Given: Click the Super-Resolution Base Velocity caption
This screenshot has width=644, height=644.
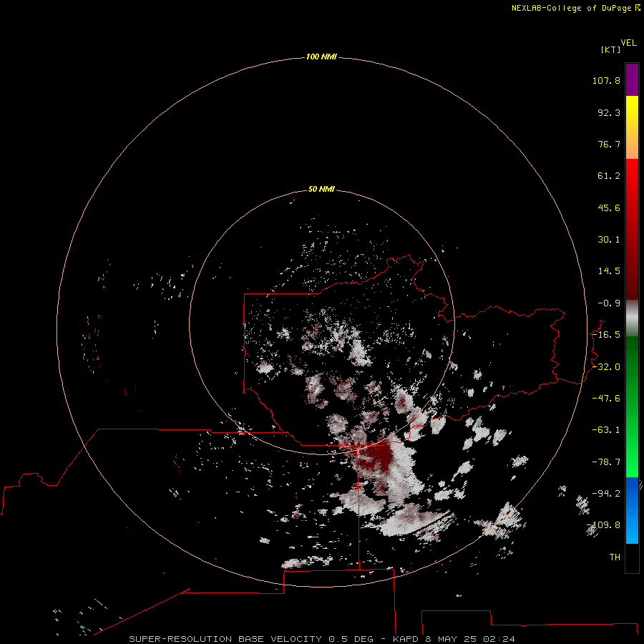Looking at the screenshot, I should [322, 639].
